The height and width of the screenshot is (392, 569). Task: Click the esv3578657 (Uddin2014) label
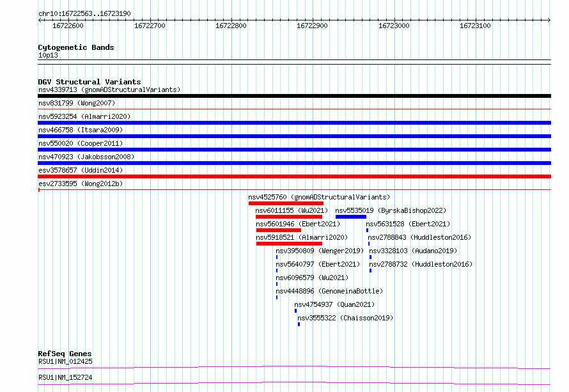tap(81, 170)
